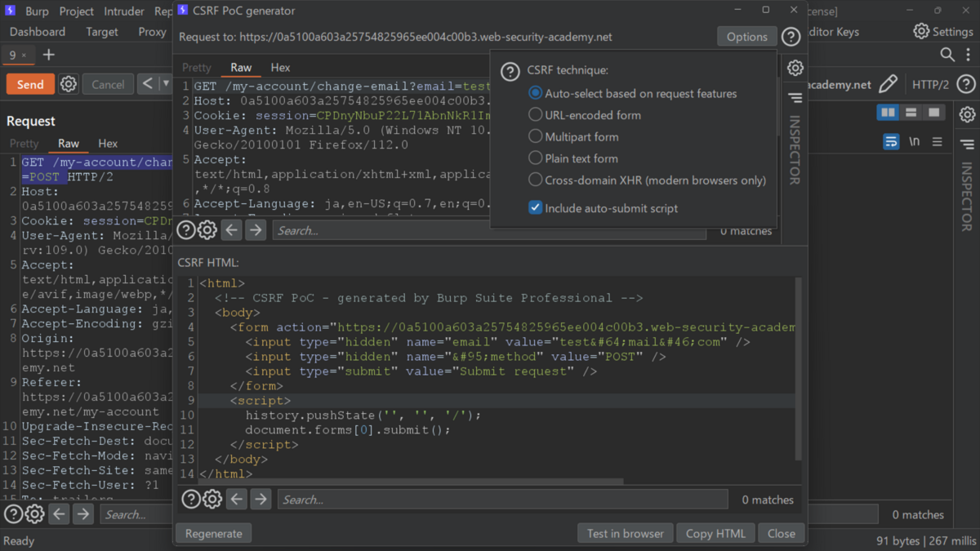Open help icon next to HTTP/2

[x=966, y=84]
